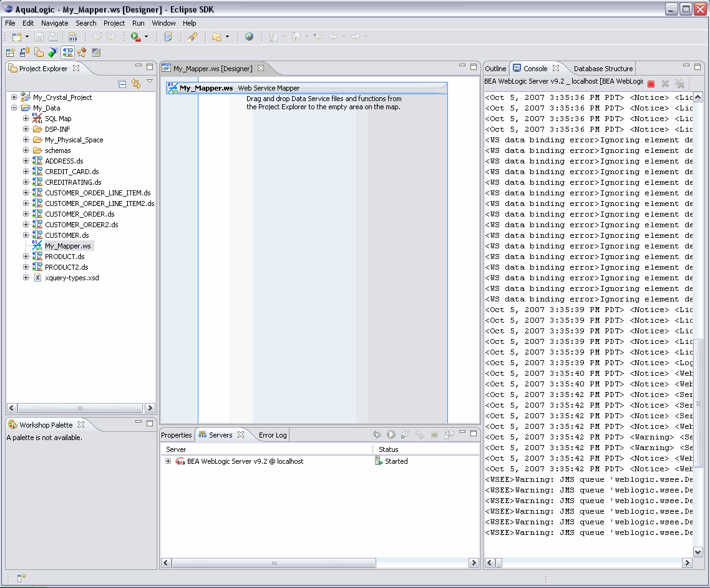Click the hierarchy Java perspective icon
The image size is (710, 588).
click(82, 52)
